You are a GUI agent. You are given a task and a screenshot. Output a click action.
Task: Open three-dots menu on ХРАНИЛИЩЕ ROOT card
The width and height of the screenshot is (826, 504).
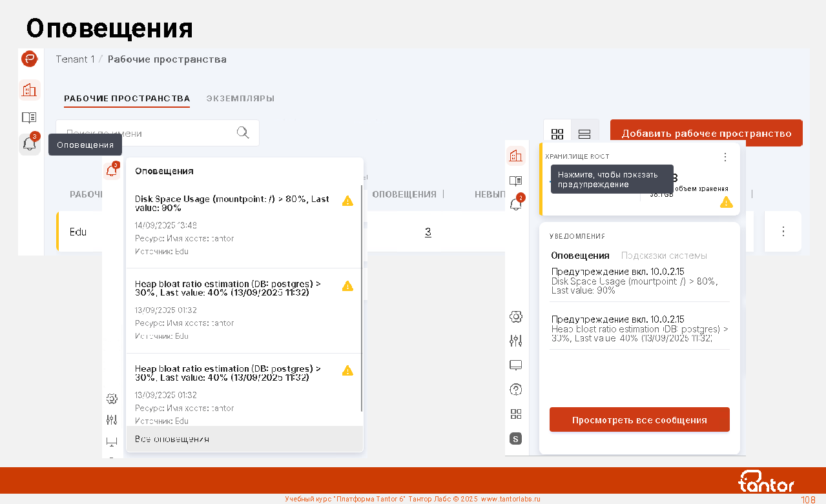[x=725, y=157]
